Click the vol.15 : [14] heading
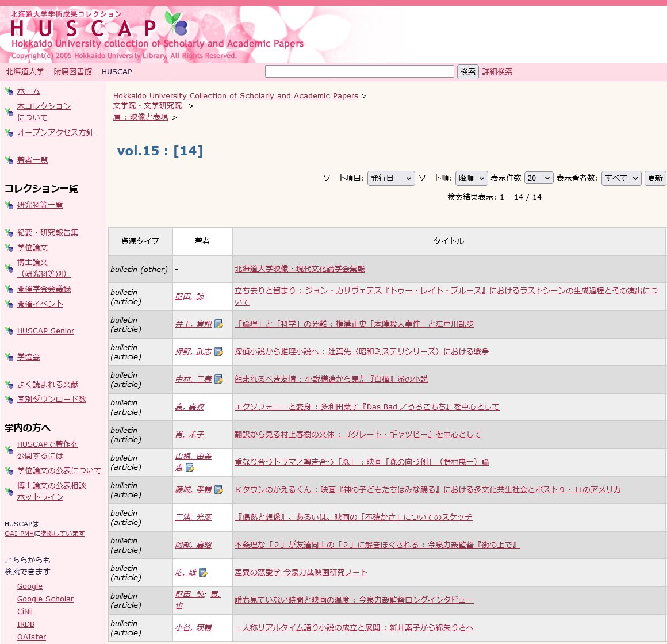The width and height of the screenshot is (667, 644). pos(160,151)
